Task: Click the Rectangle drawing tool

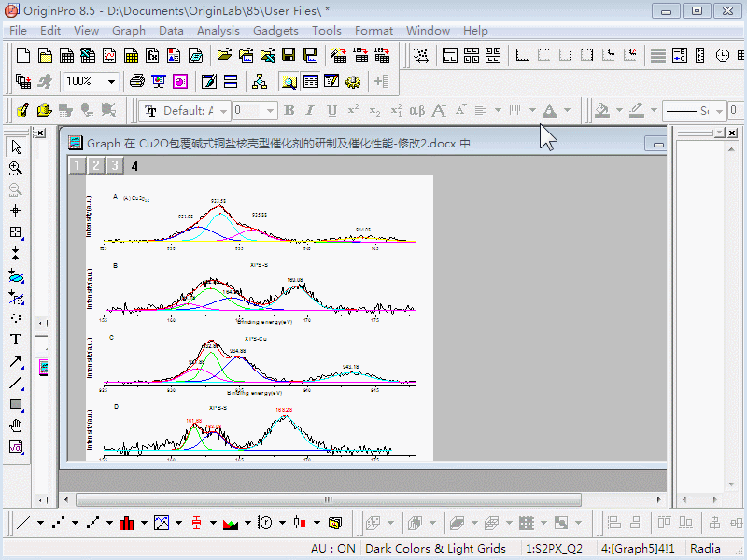Action: pyautogui.click(x=15, y=405)
